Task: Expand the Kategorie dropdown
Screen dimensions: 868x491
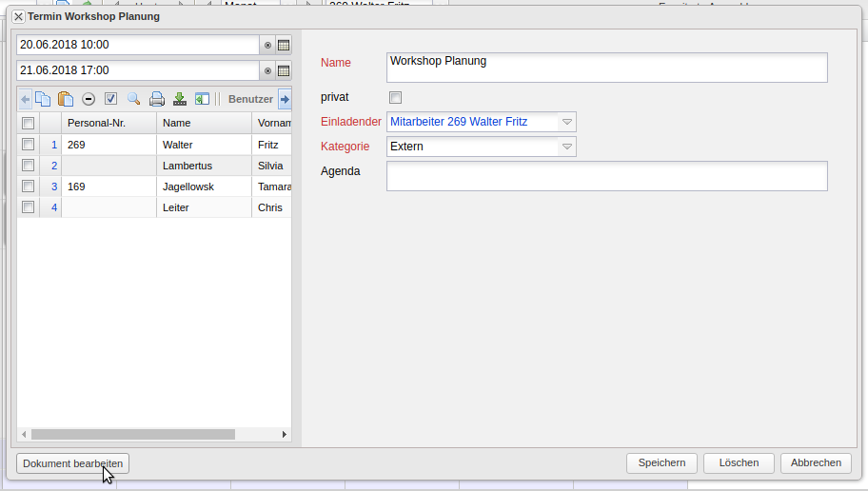Action: tap(566, 147)
